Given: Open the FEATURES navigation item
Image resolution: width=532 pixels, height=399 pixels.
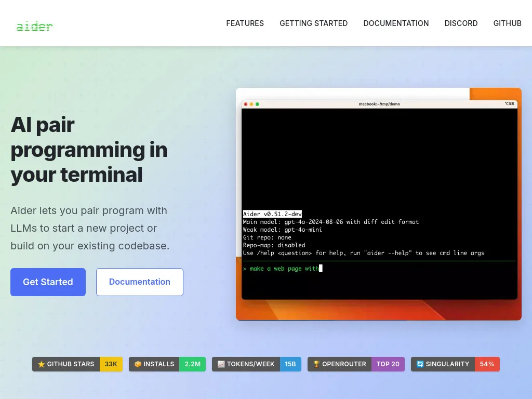Looking at the screenshot, I should tap(245, 23).
